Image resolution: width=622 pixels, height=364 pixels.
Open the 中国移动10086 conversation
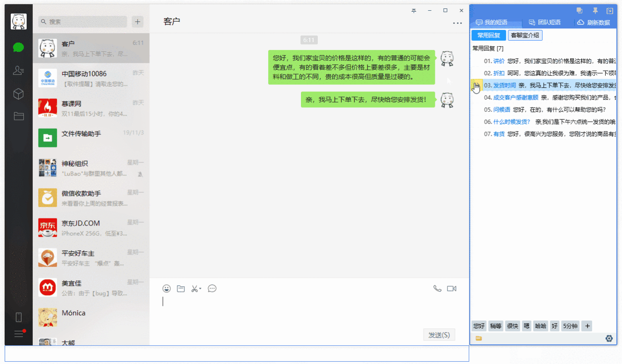[x=91, y=78]
